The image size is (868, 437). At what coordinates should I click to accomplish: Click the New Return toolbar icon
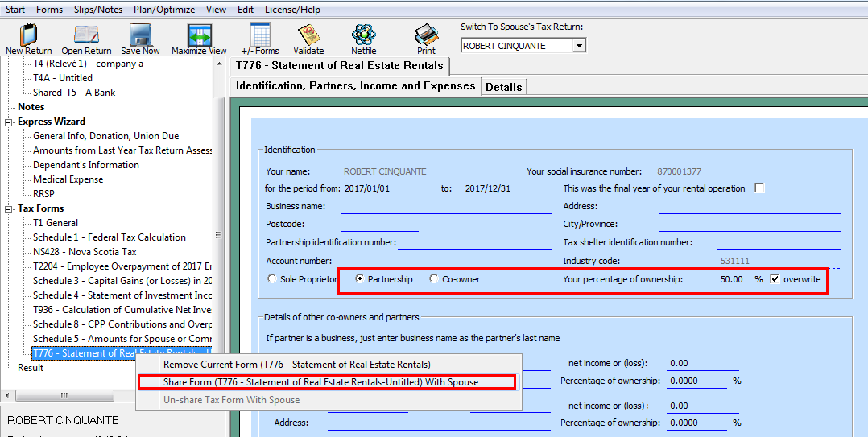pos(29,35)
